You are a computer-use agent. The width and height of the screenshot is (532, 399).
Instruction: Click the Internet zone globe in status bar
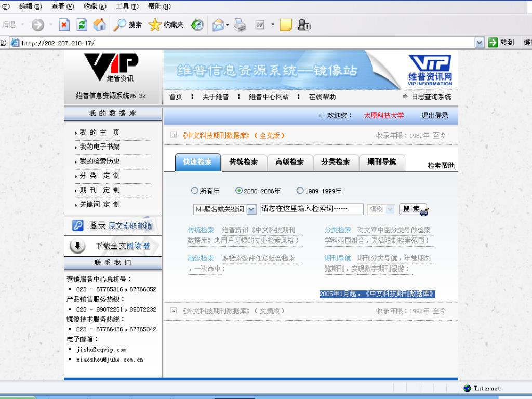point(467,388)
